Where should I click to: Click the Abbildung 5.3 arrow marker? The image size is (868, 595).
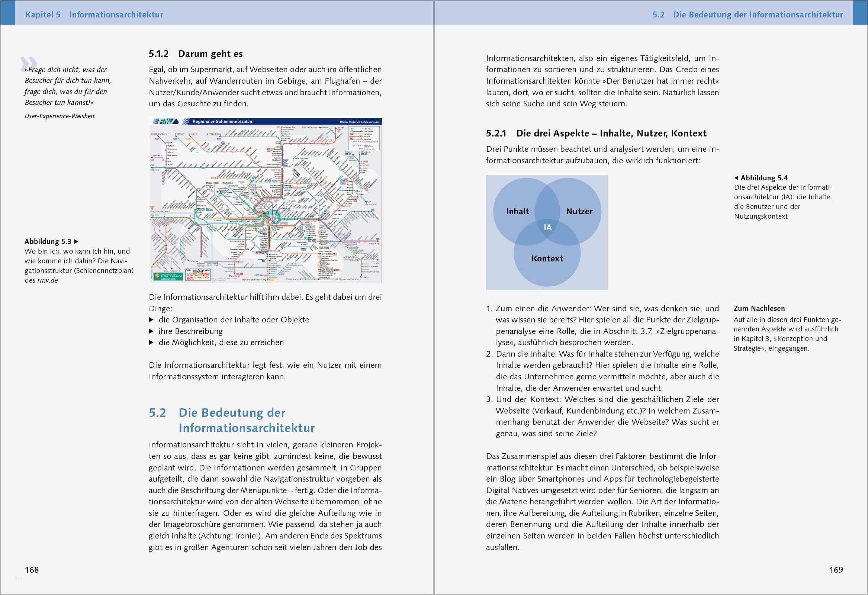click(x=77, y=242)
